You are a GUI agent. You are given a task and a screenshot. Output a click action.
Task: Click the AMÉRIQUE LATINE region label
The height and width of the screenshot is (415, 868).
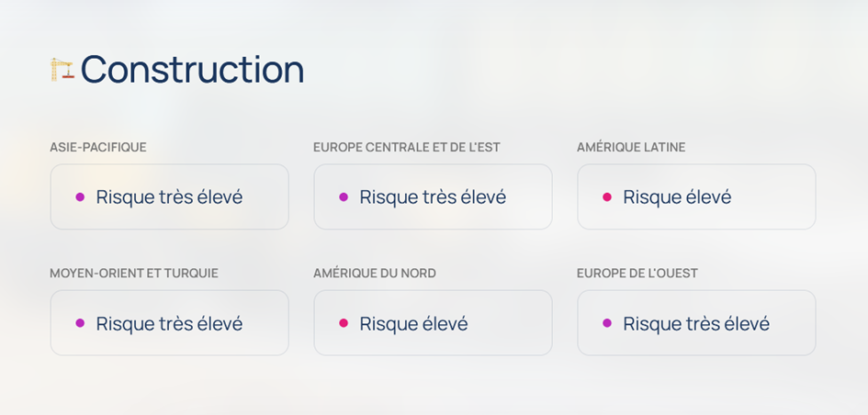(631, 147)
